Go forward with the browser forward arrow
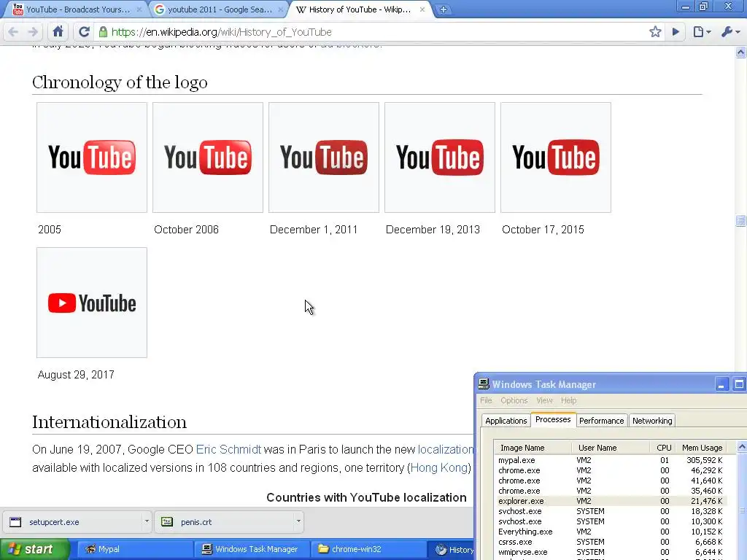 (x=33, y=32)
